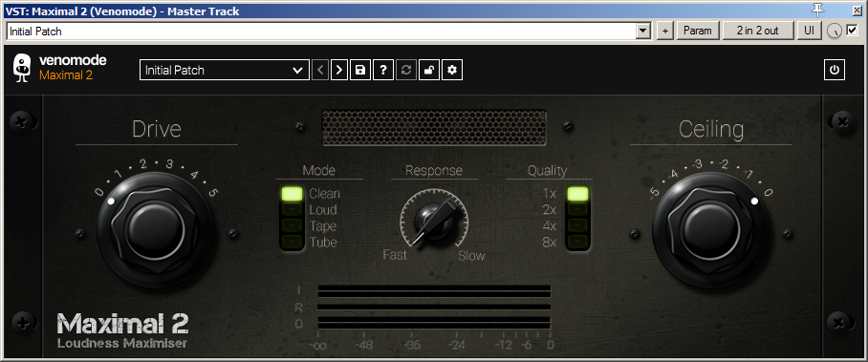Pin the plugin window on top

click(x=817, y=10)
